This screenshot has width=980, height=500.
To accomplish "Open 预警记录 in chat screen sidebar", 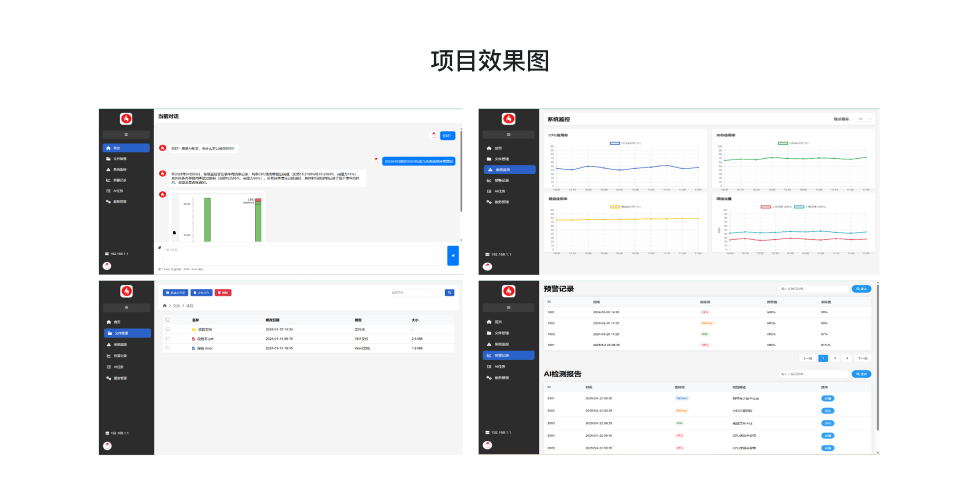I will tap(126, 180).
